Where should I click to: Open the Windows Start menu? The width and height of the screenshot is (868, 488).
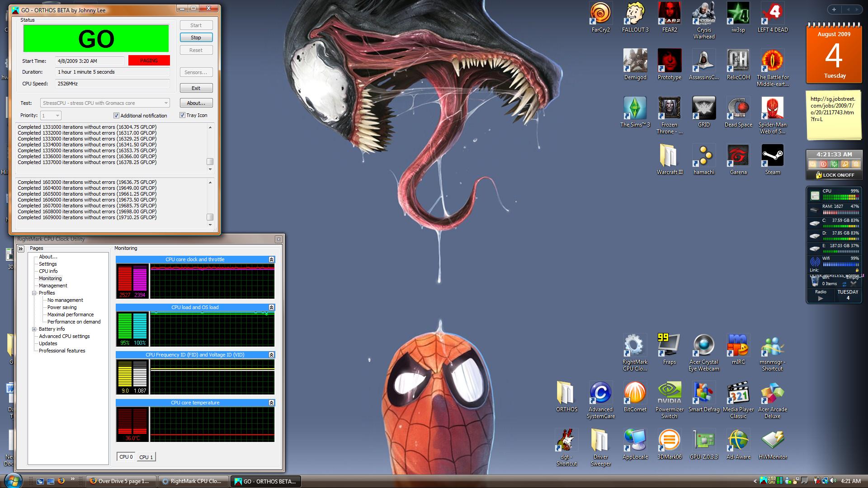point(13,481)
